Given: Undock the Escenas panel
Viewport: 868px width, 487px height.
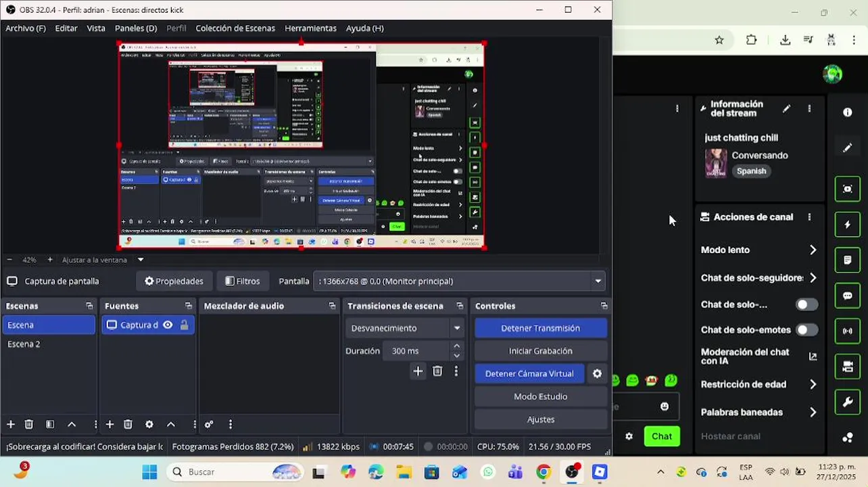Looking at the screenshot, I should point(89,306).
